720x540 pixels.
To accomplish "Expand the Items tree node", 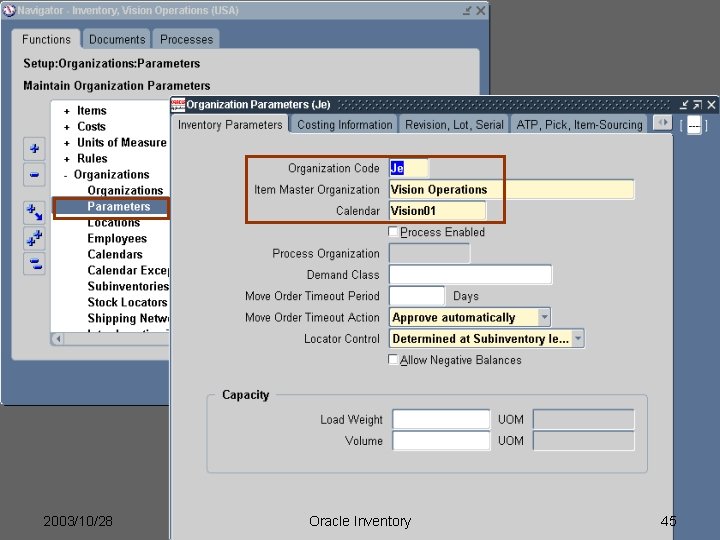I will [x=67, y=111].
